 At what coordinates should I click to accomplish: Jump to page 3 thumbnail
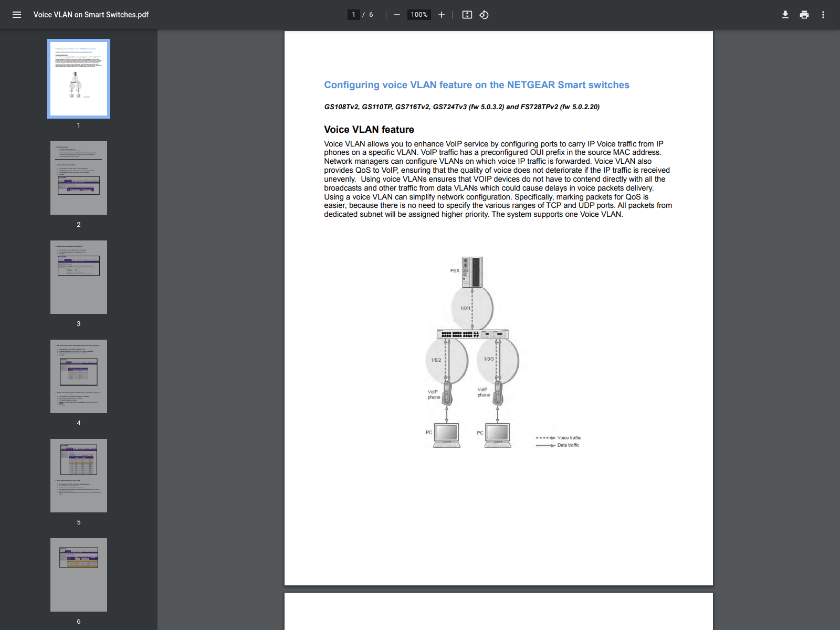tap(79, 277)
